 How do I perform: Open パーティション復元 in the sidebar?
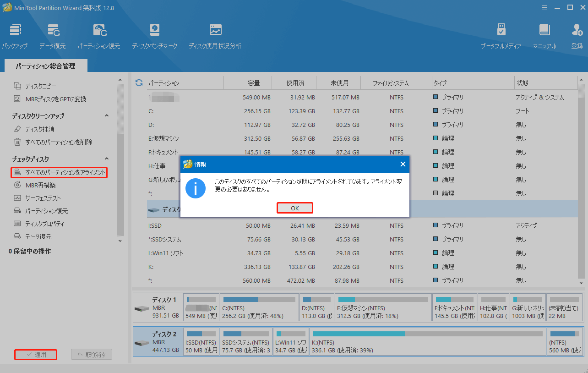pos(41,211)
